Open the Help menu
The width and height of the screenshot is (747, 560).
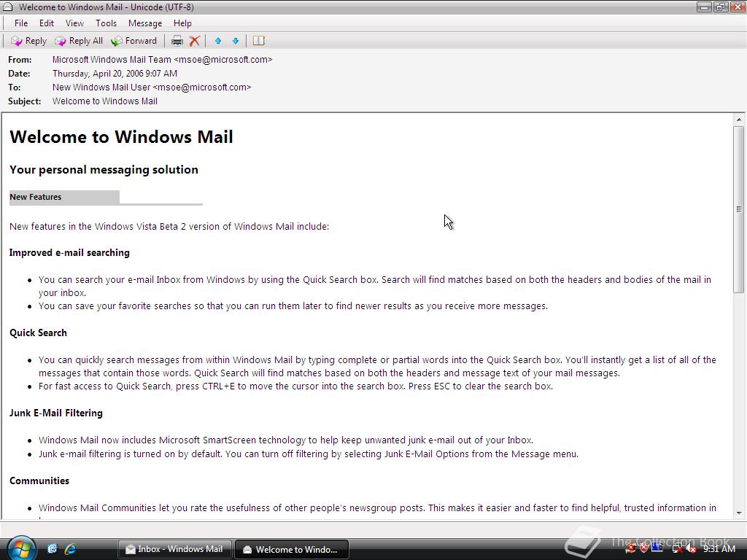[182, 23]
